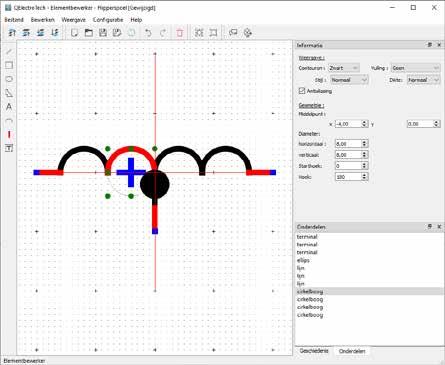Click the undo arrow icon

pyautogui.click(x=148, y=33)
